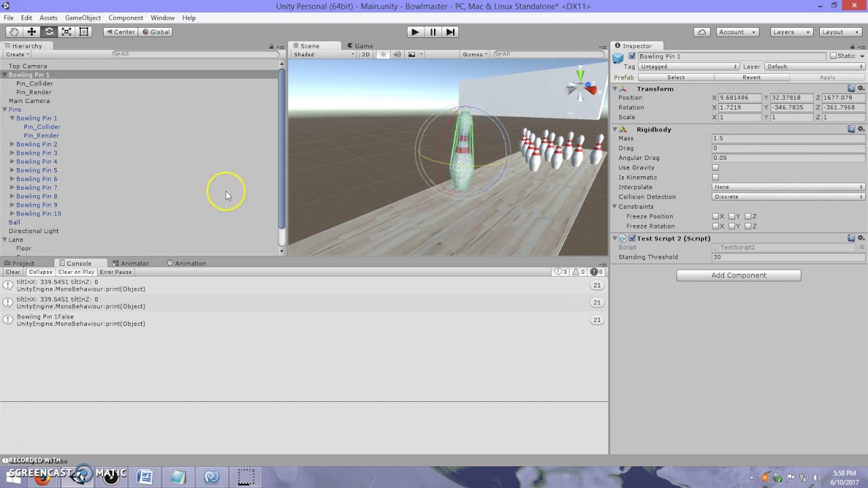Expand Bowling Pin 10 in Hierarchy
The width and height of the screenshot is (868, 488).
click(x=12, y=213)
